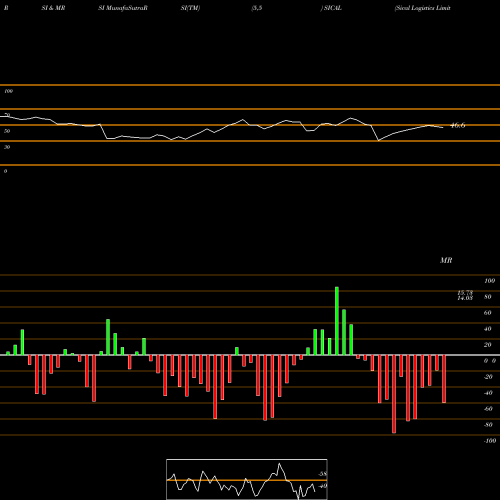Click the 15.73 value in MR panel

[x=465, y=293]
